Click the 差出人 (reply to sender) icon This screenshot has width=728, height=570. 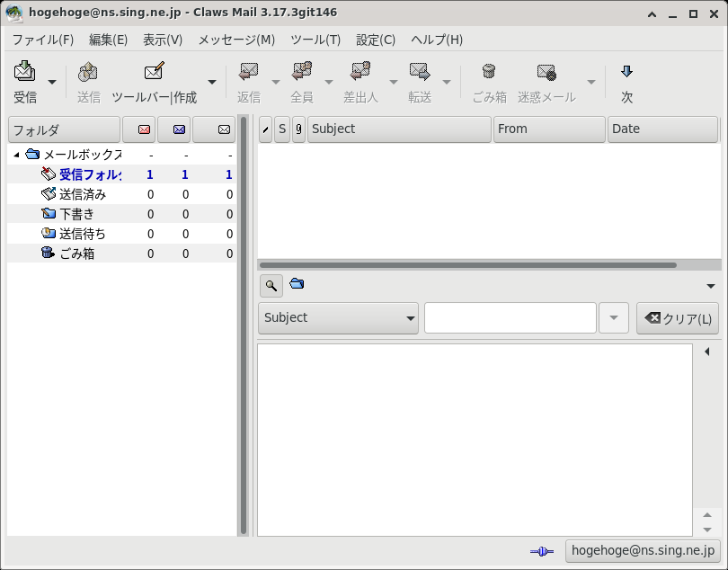click(x=360, y=72)
